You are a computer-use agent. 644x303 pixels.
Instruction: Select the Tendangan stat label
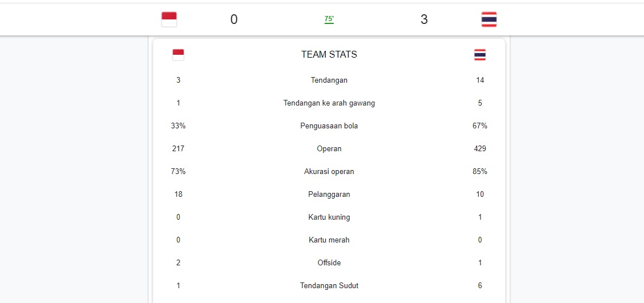coord(329,80)
